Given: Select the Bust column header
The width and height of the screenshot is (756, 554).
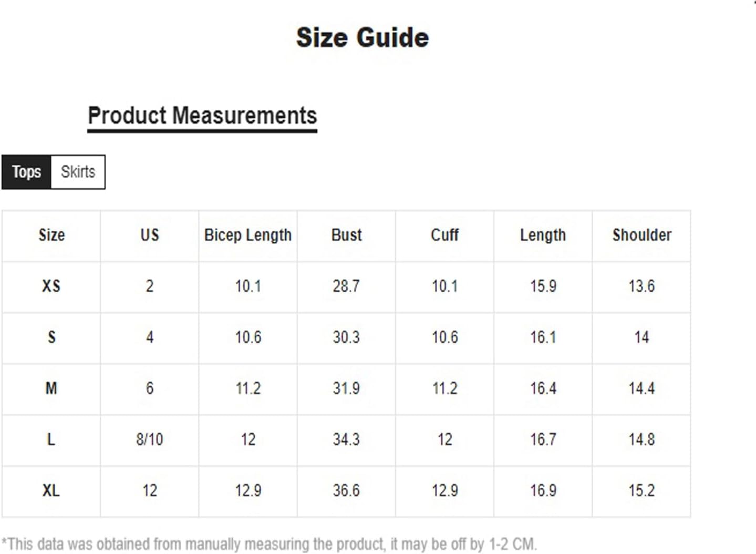Looking at the screenshot, I should [x=346, y=235].
